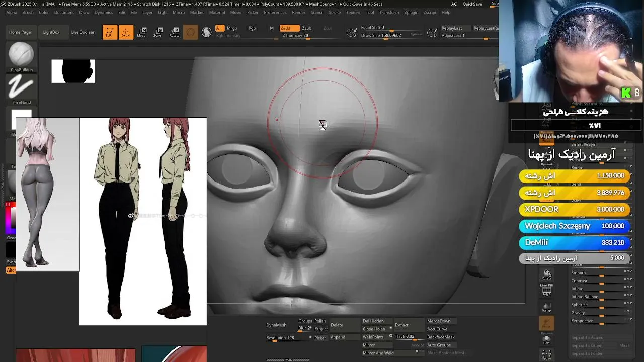Screen dimensions: 644x362
Task: Toggle the A alpha channel button
Action: [219, 28]
